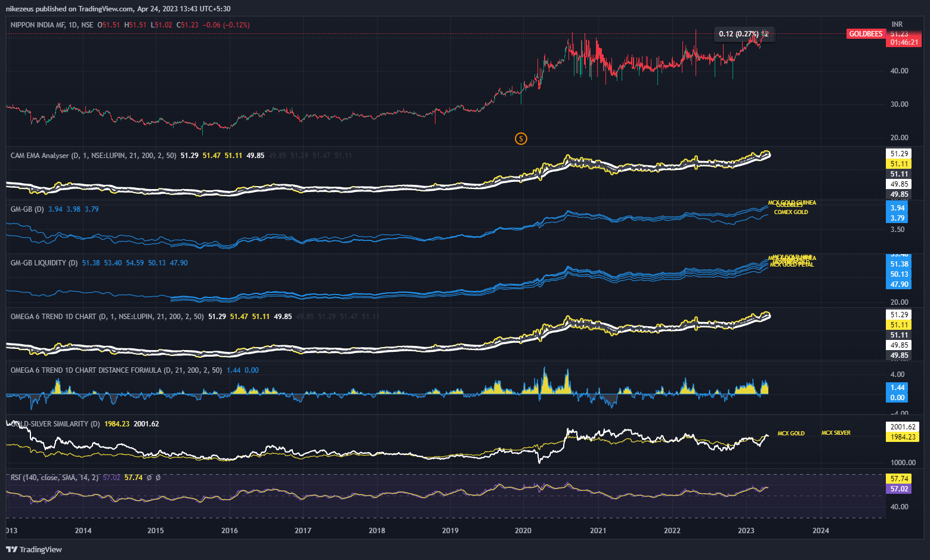Image resolution: width=930 pixels, height=560 pixels.
Task: Click the 3.50 axis label in GM-GB pane
Action: coord(897,230)
